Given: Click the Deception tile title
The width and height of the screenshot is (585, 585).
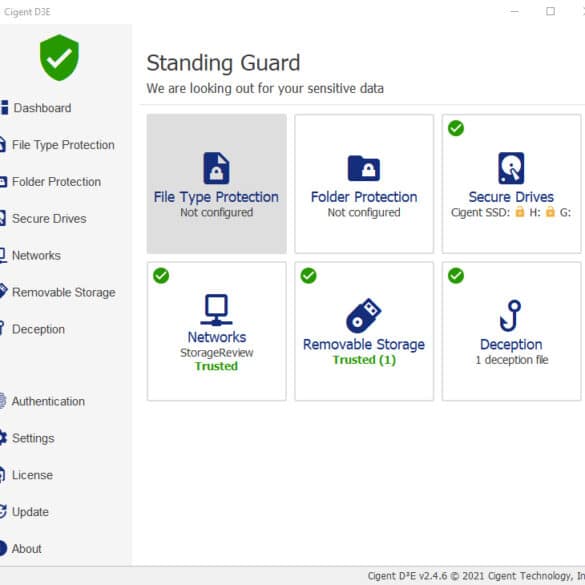Looking at the screenshot, I should pos(511,344).
